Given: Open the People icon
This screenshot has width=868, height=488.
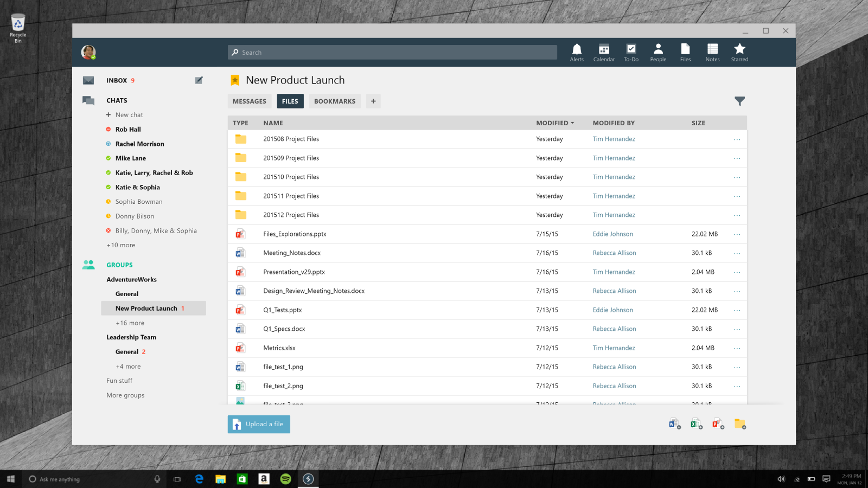Looking at the screenshot, I should (658, 52).
